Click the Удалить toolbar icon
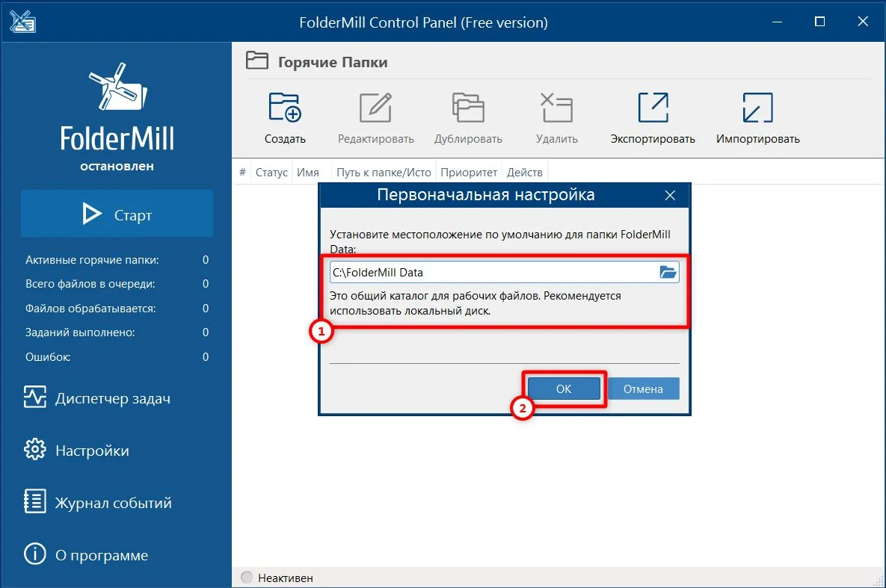886x588 pixels. (556, 108)
